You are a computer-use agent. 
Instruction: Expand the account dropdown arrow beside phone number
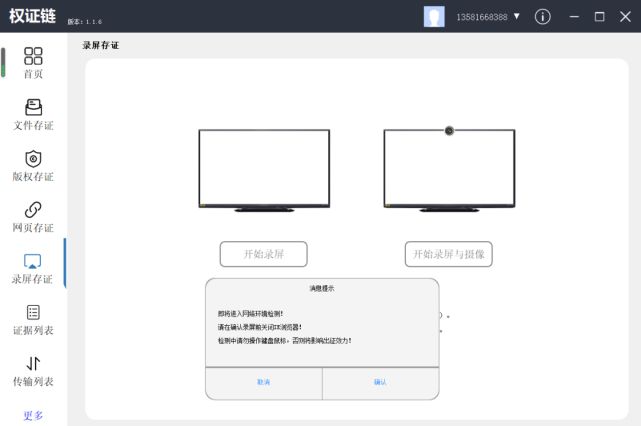[x=517, y=17]
